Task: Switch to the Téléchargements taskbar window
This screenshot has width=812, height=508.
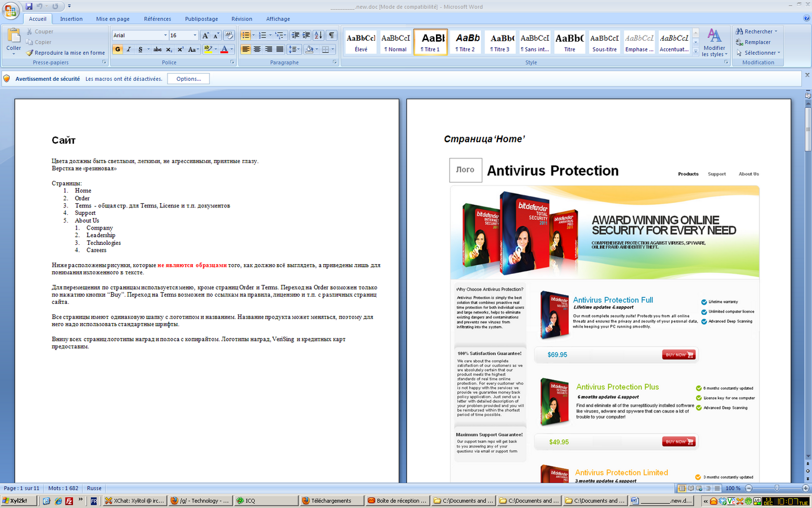Action: [x=331, y=501]
